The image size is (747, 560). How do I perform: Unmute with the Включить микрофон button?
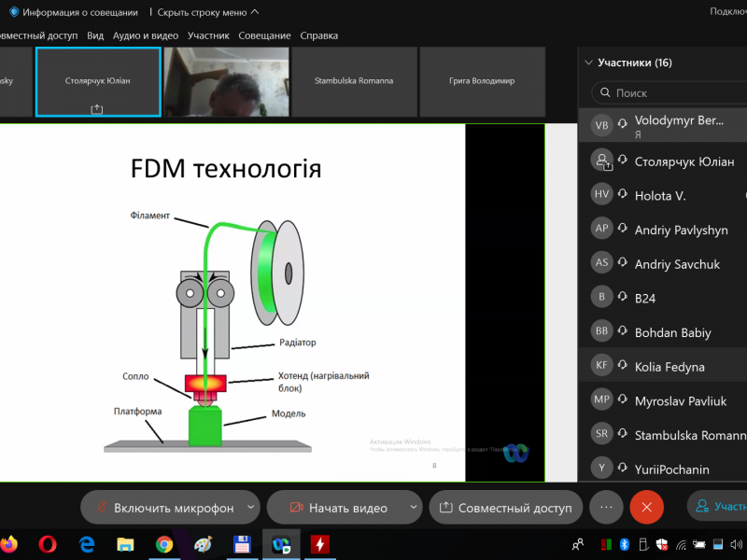click(162, 508)
